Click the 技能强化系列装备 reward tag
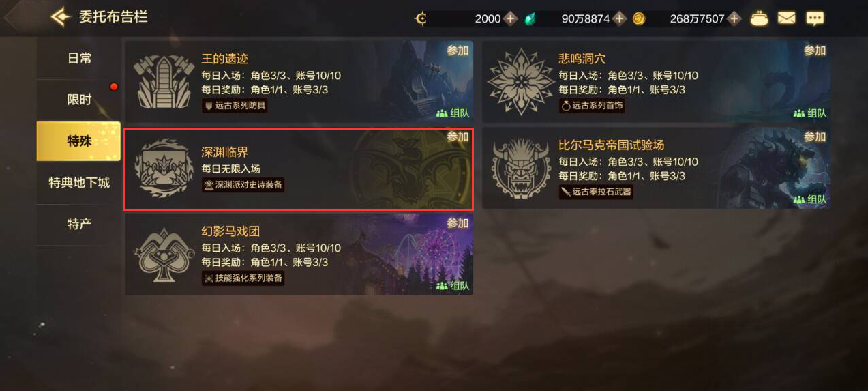 [x=243, y=278]
